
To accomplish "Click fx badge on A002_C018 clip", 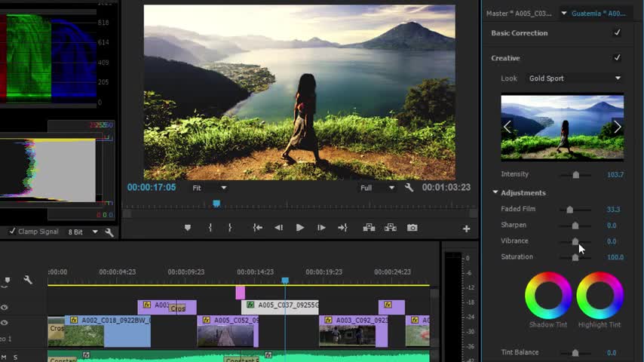I will pyautogui.click(x=74, y=320).
